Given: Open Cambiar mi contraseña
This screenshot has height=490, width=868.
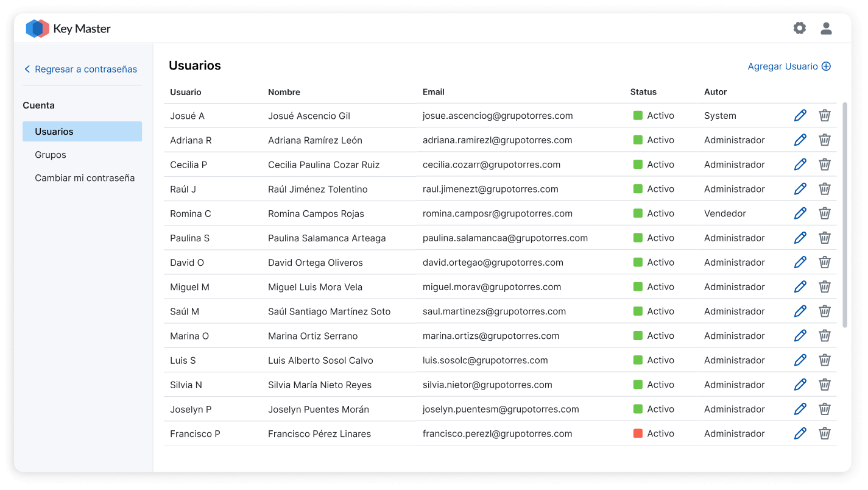Looking at the screenshot, I should [x=85, y=178].
